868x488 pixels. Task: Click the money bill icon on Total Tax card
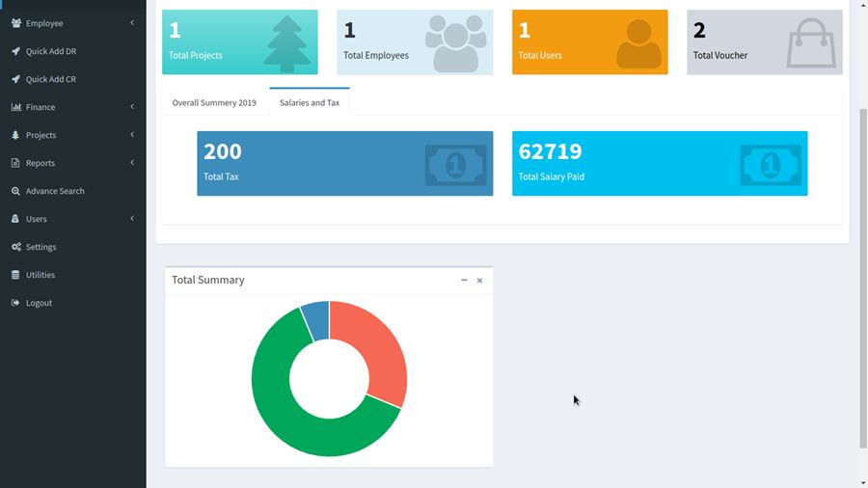coord(455,165)
